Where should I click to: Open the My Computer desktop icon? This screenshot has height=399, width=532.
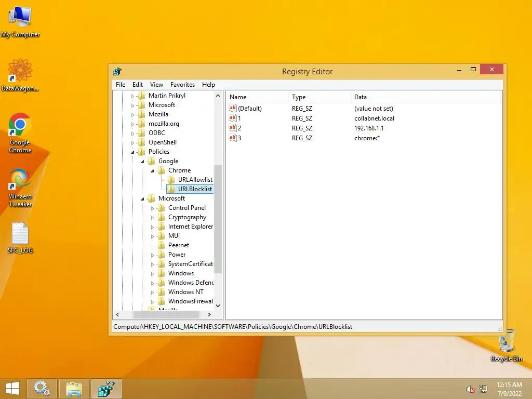[20, 21]
